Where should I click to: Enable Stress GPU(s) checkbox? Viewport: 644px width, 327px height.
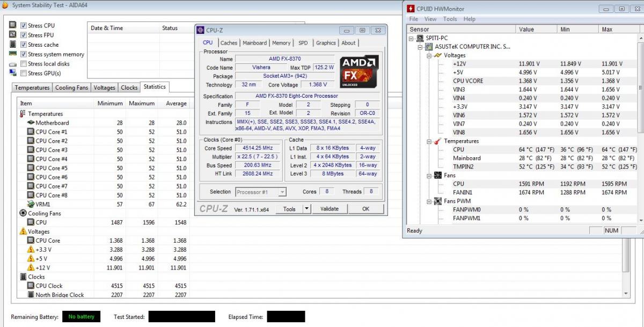coord(24,73)
